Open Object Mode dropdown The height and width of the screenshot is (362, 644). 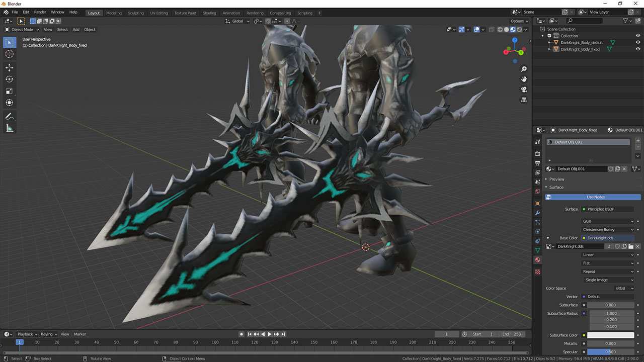coord(22,29)
